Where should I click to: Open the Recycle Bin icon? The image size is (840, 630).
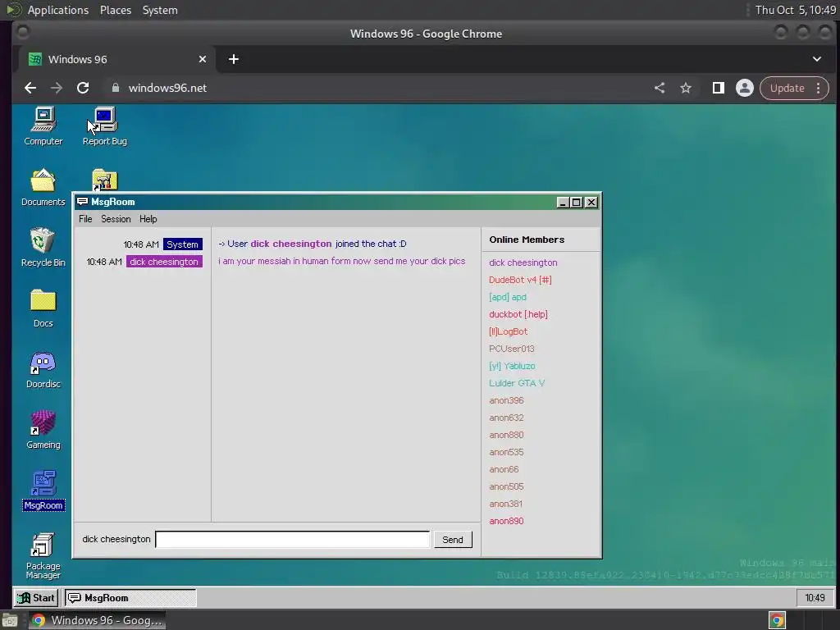pos(43,248)
